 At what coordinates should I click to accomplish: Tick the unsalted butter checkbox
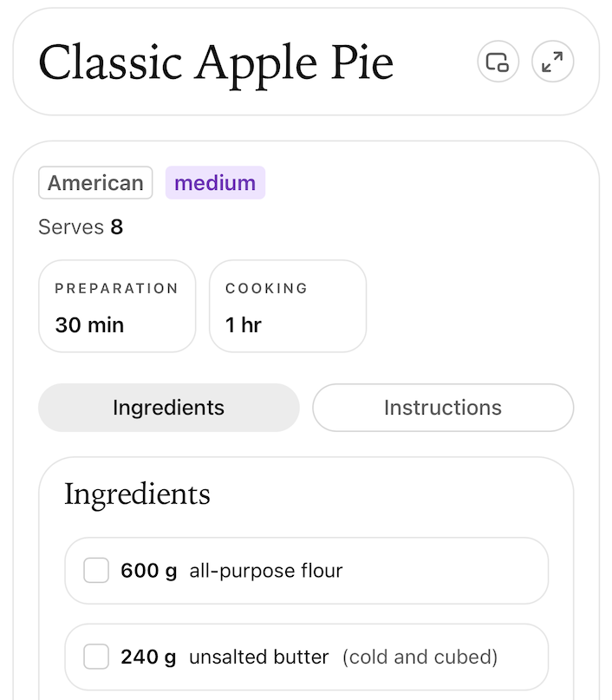pos(96,657)
